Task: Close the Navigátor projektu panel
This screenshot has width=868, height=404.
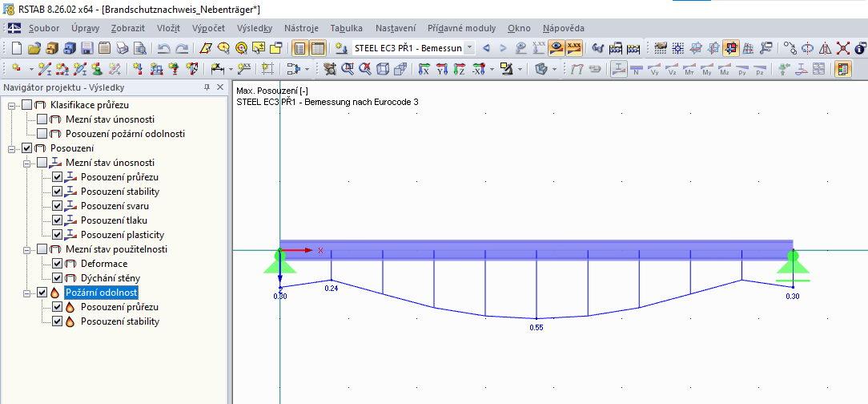Action: point(219,87)
